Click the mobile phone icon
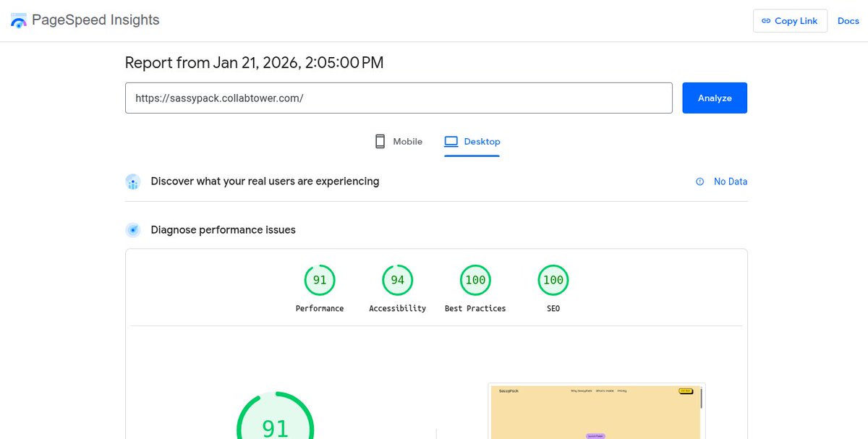The height and width of the screenshot is (439, 868). coord(380,142)
